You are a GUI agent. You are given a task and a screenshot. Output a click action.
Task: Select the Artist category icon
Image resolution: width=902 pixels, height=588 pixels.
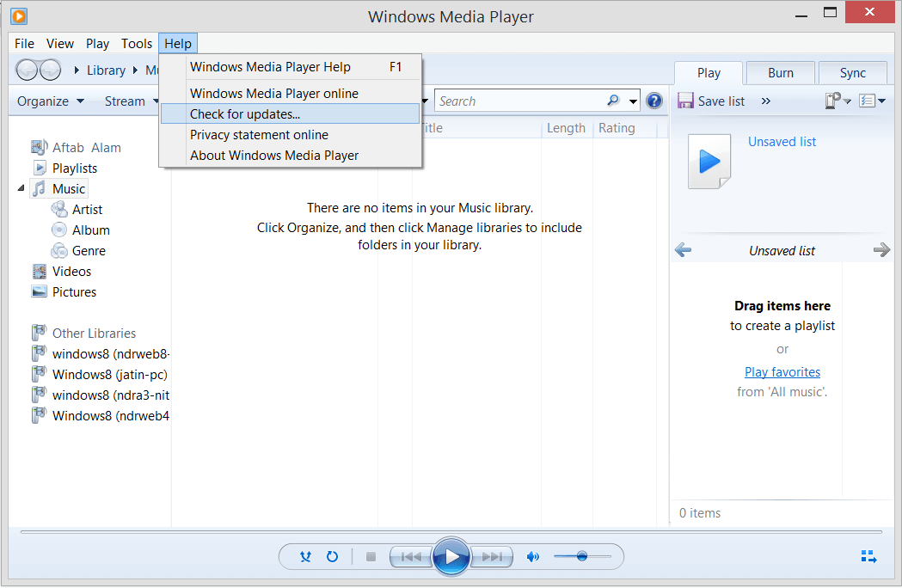59,210
